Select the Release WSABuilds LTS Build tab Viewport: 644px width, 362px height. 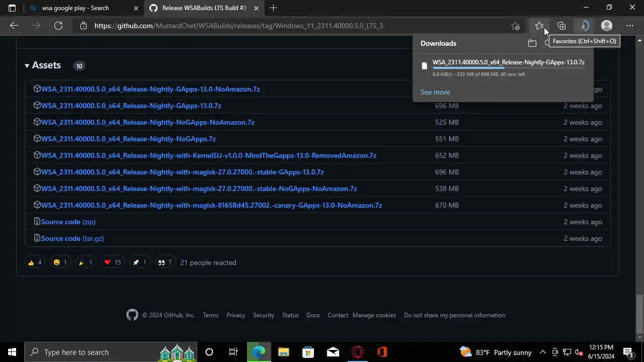(x=204, y=8)
